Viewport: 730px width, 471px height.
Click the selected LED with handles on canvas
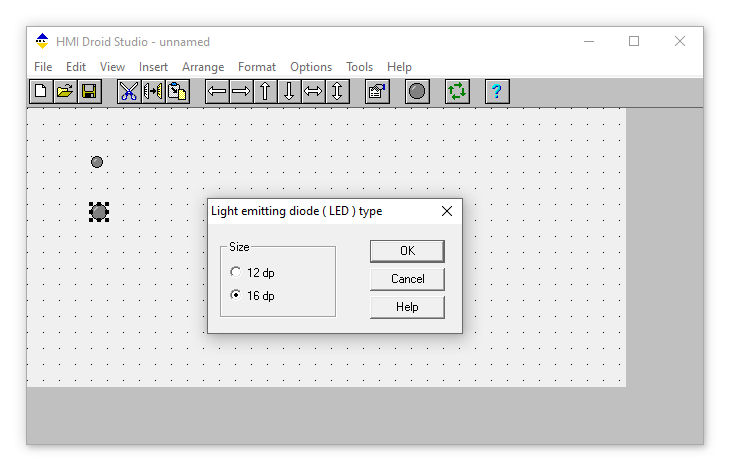click(99, 212)
